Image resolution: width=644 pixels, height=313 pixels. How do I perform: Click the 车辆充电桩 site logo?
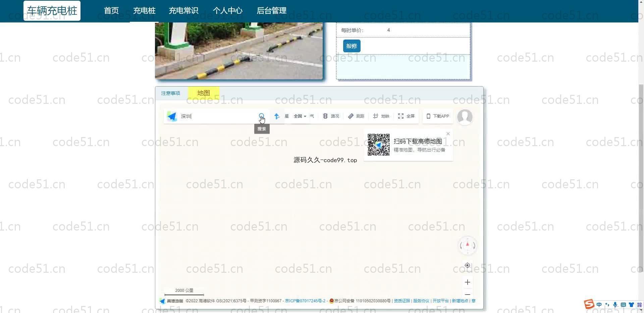coord(52,11)
